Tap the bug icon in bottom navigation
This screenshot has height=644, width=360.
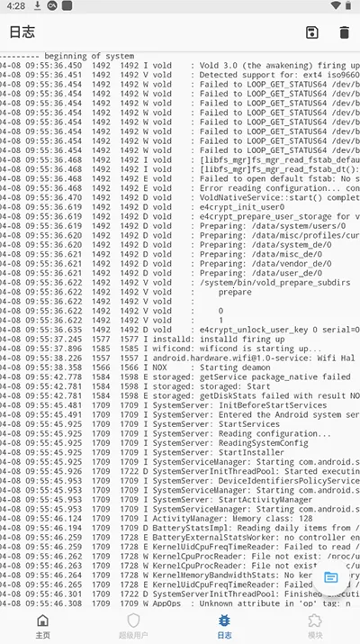point(224,621)
